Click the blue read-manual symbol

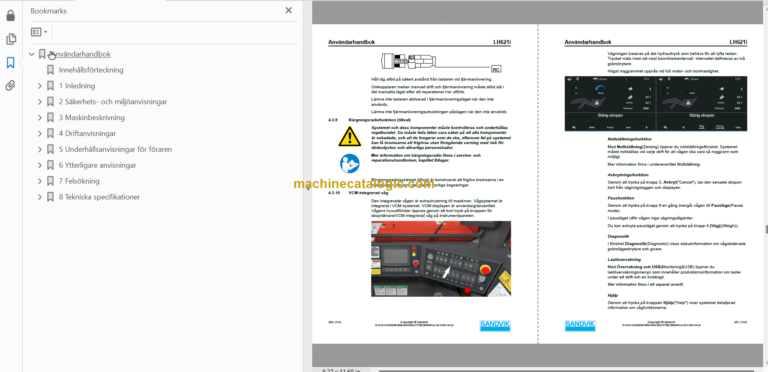[x=350, y=163]
